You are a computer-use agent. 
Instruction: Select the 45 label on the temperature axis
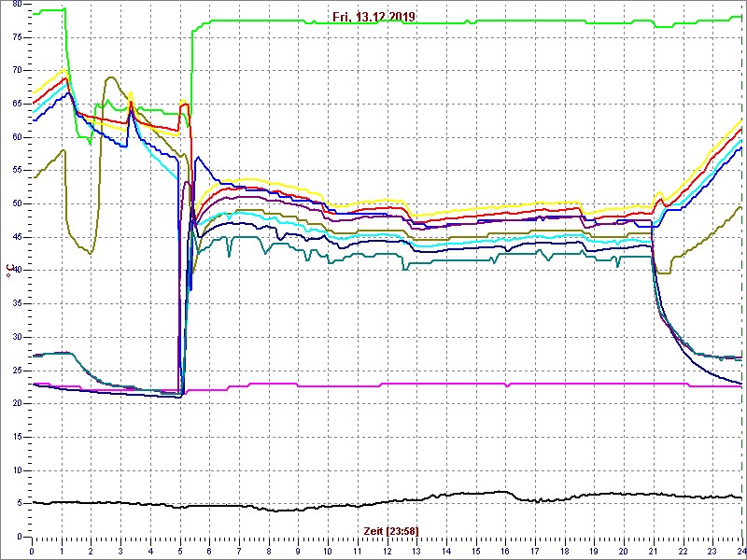pyautogui.click(x=16, y=238)
